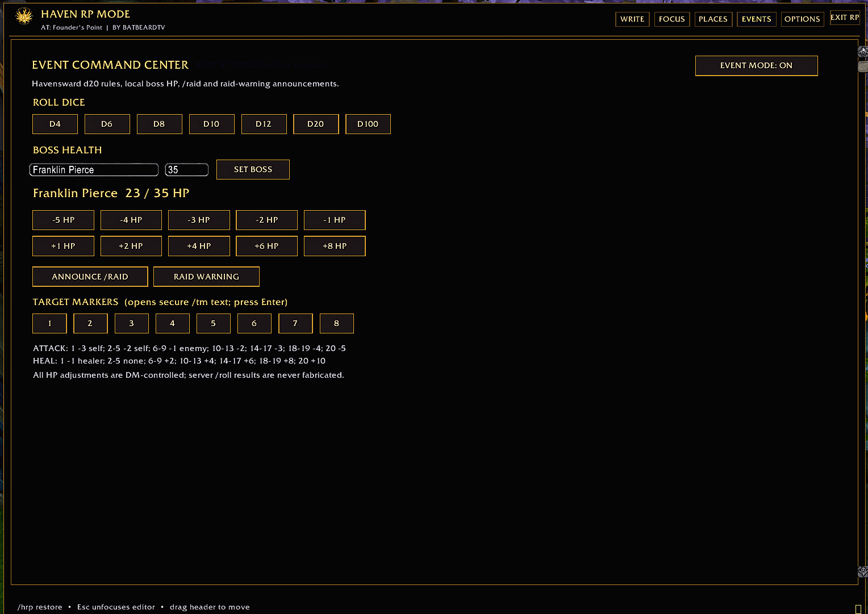Viewport: 868px width, 614px height.
Task: Subtract 5 HP from boss
Action: pos(63,220)
